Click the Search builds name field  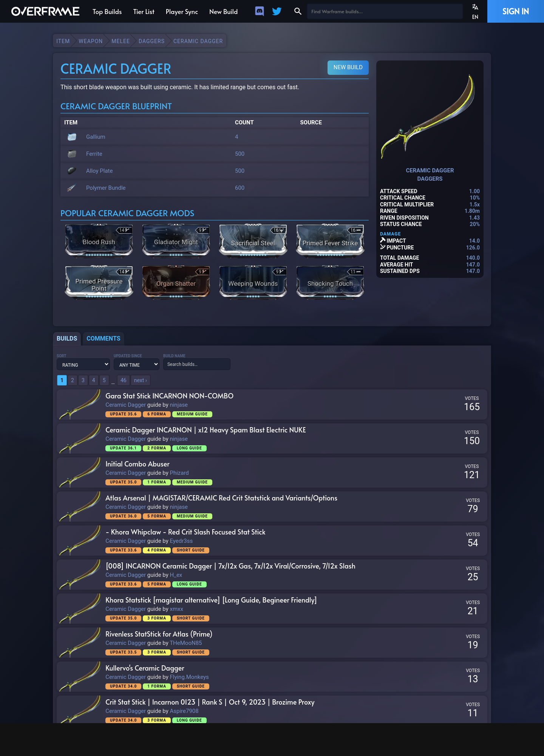pyautogui.click(x=197, y=364)
